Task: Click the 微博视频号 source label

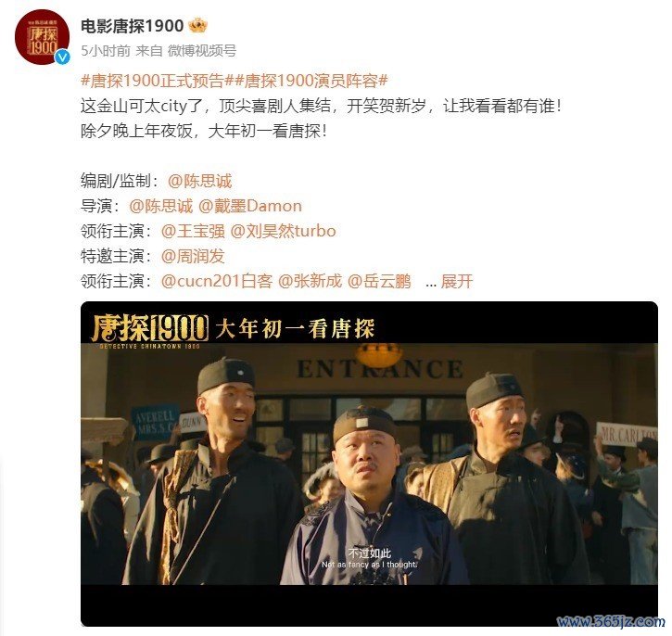Action: 202,51
